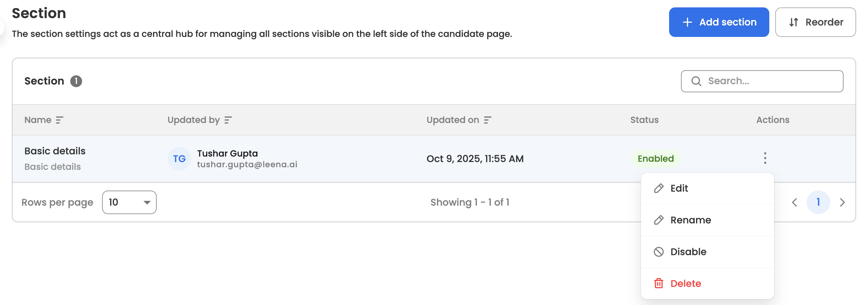Choose Delete in the actions menu
This screenshot has height=305, width=868.
click(685, 284)
